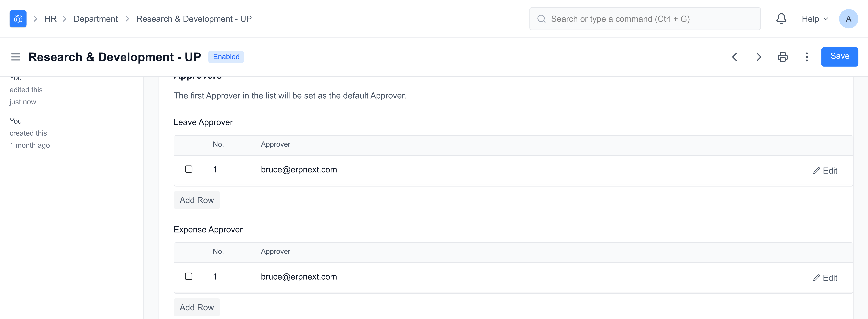Image resolution: width=868 pixels, height=319 pixels.
Task: Focus the search command bar
Action: pyautogui.click(x=645, y=19)
